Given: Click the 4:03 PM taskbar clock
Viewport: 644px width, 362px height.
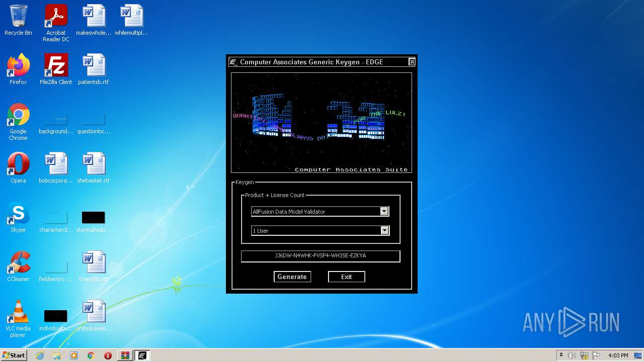Looking at the screenshot, I should (618, 355).
